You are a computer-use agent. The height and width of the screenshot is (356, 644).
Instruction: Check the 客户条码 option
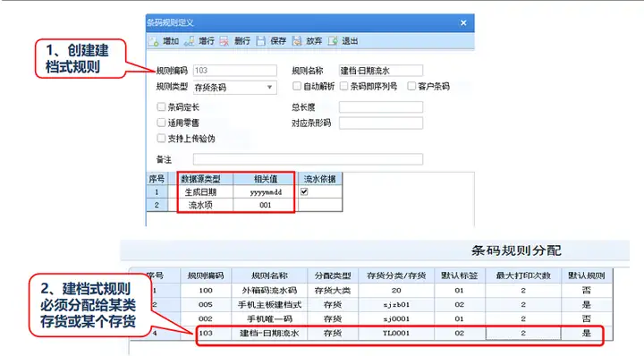coord(411,86)
